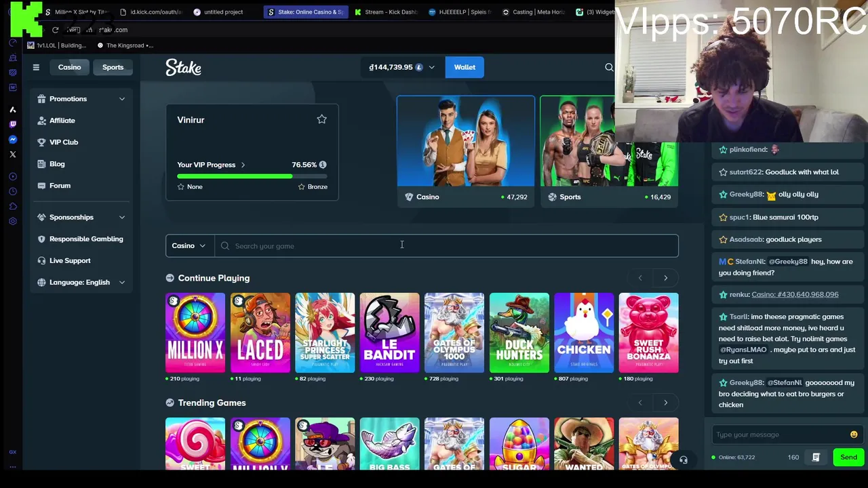Viewport: 868px width, 488px height.
Task: Send the chat message
Action: pos(848,457)
